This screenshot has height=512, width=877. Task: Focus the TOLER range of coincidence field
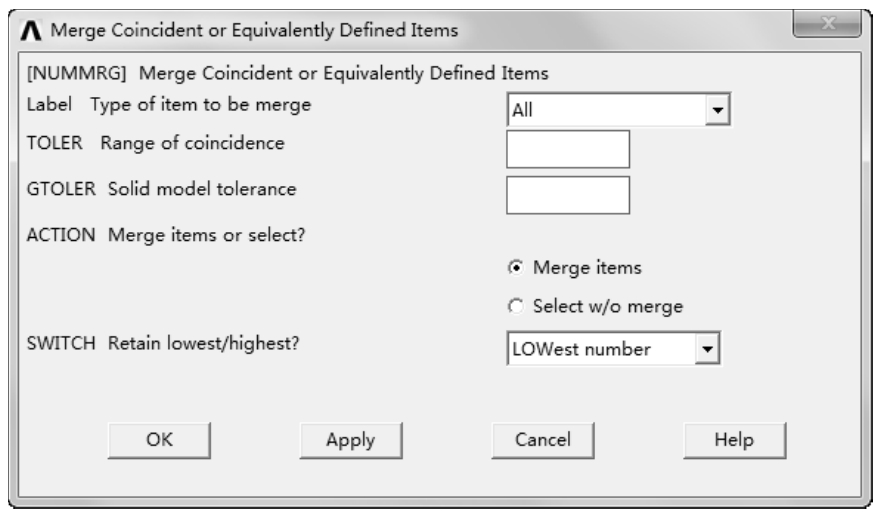pos(568,149)
